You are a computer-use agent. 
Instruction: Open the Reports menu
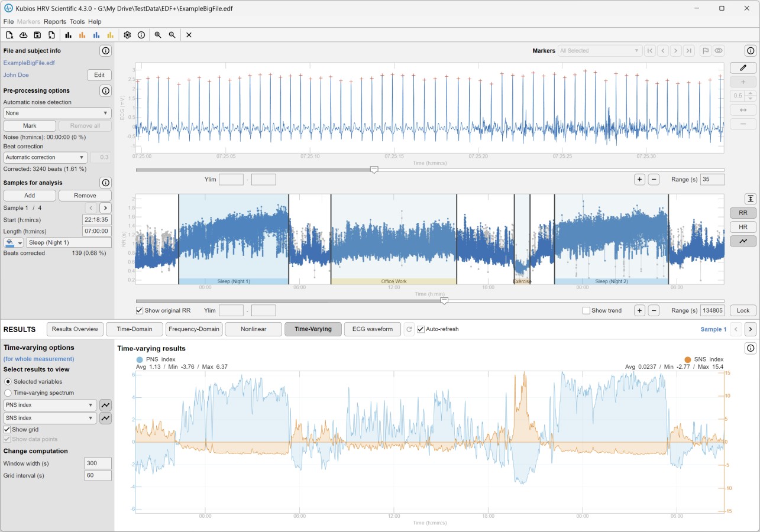point(55,21)
